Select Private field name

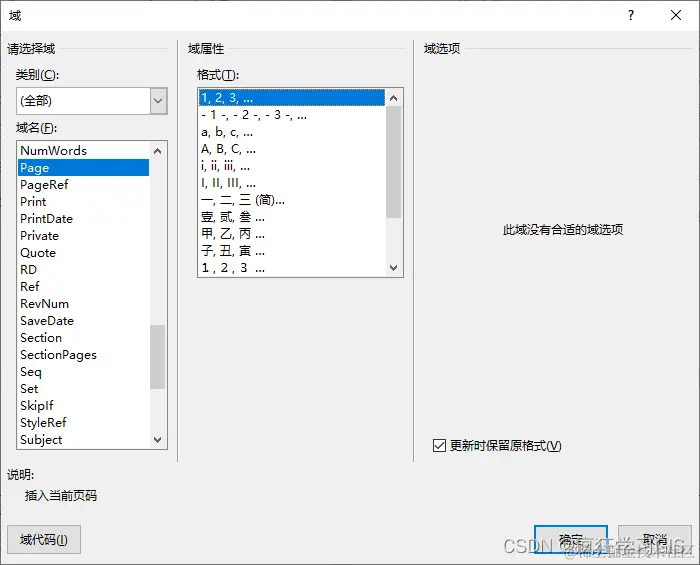click(x=83, y=236)
